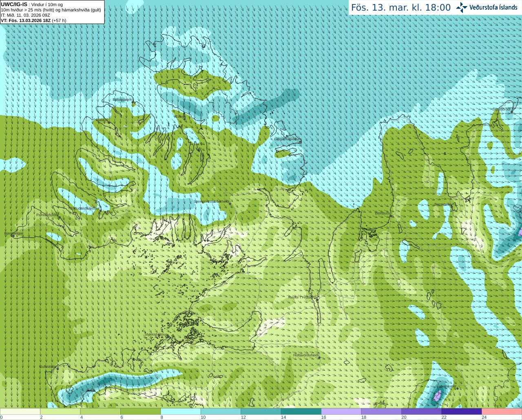
Task: Click the Patreksfjörður station label
Action: [x=47, y=214]
